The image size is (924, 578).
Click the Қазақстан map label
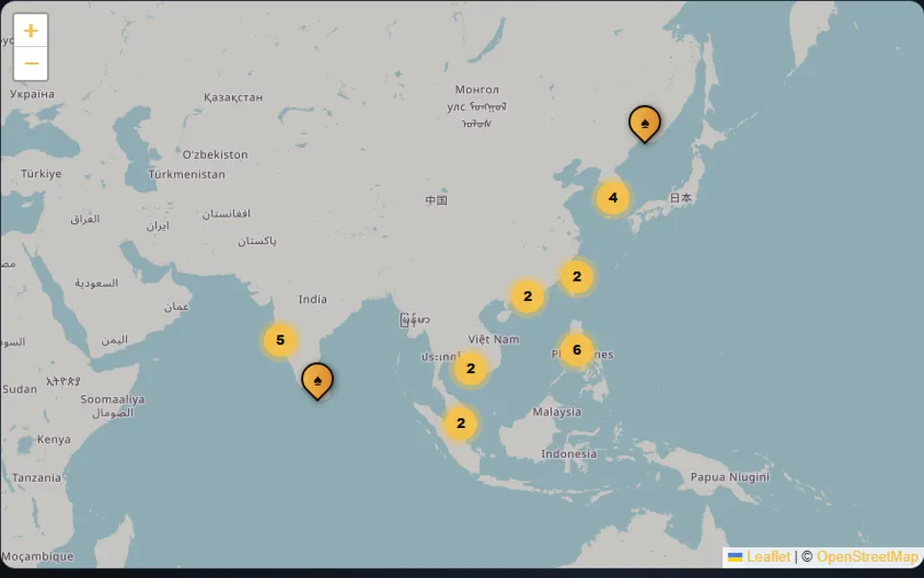(233, 97)
